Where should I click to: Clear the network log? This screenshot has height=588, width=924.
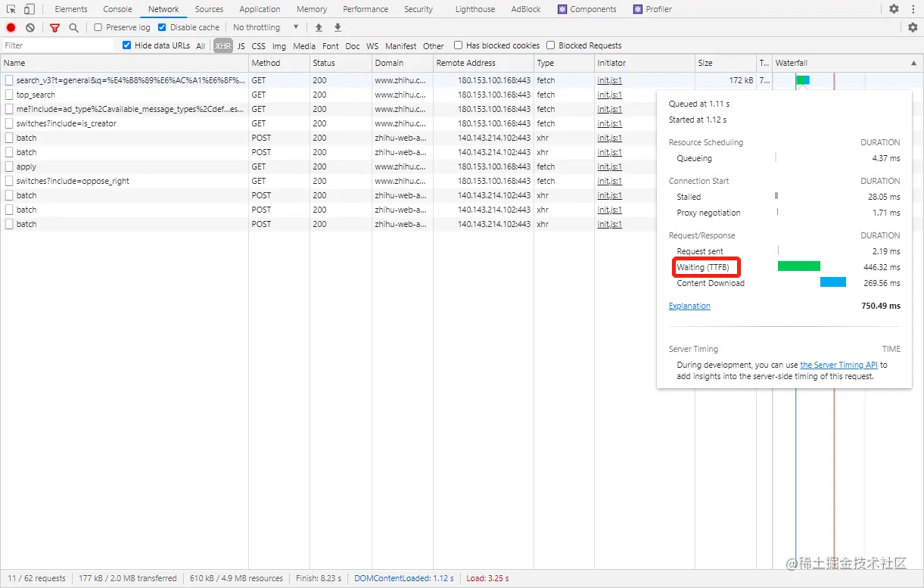click(30, 27)
